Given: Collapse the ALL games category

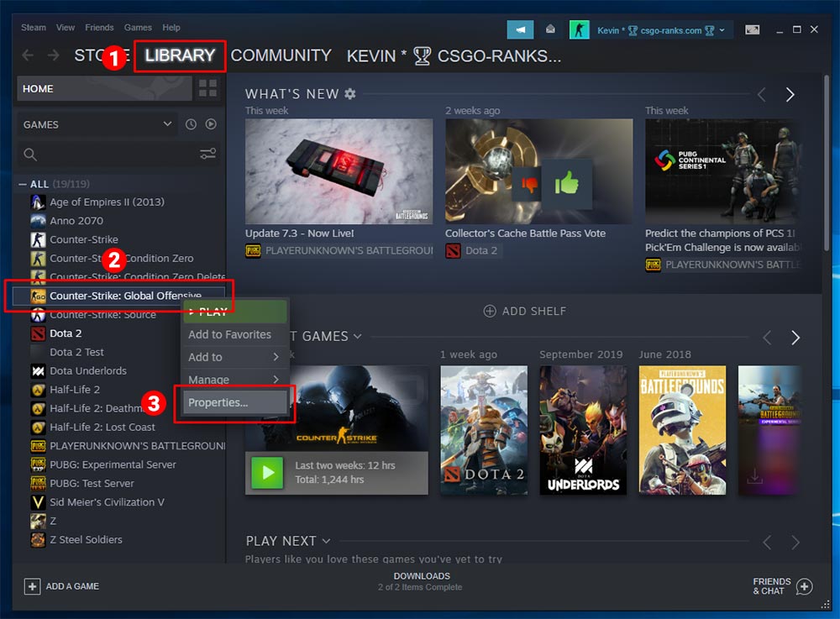Looking at the screenshot, I should (23, 184).
